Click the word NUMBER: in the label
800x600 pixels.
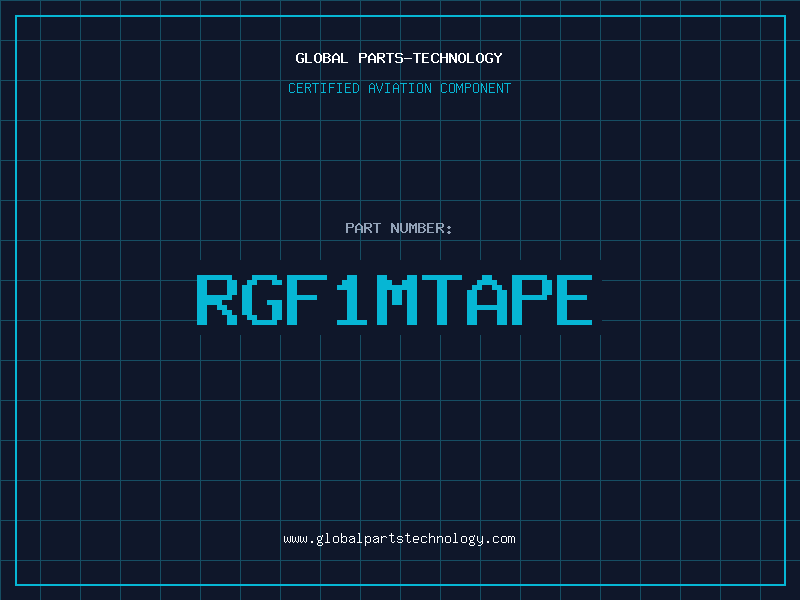coord(422,228)
